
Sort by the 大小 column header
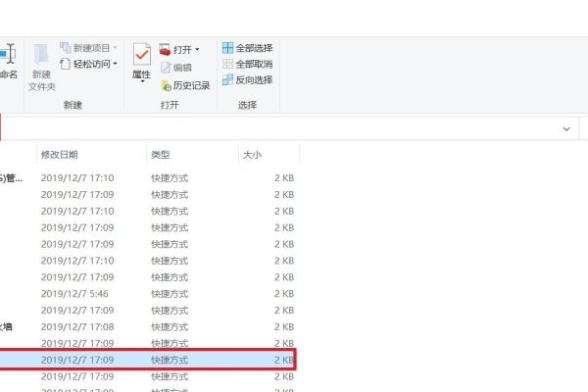[252, 155]
